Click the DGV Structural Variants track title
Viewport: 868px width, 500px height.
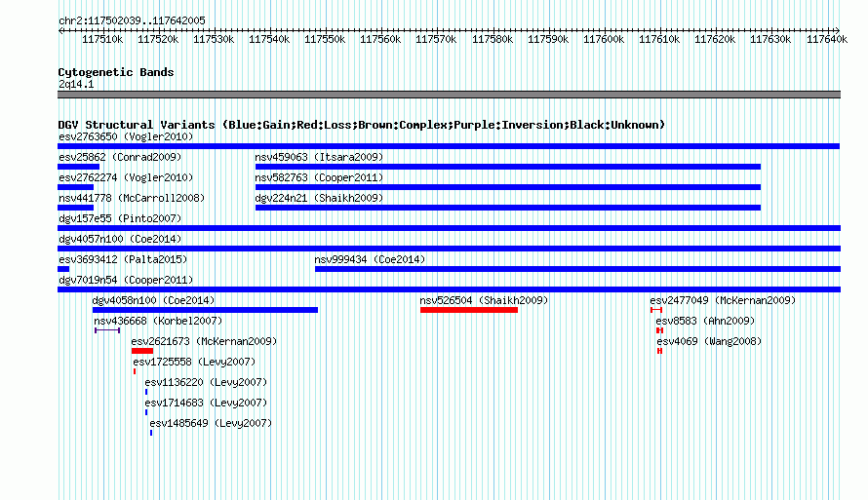click(x=362, y=125)
